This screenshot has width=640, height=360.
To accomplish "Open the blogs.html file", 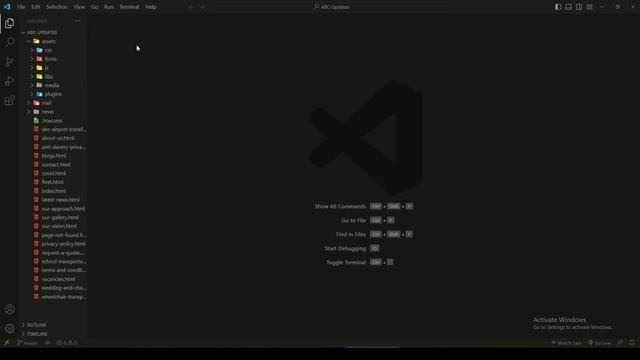I will coord(54,156).
